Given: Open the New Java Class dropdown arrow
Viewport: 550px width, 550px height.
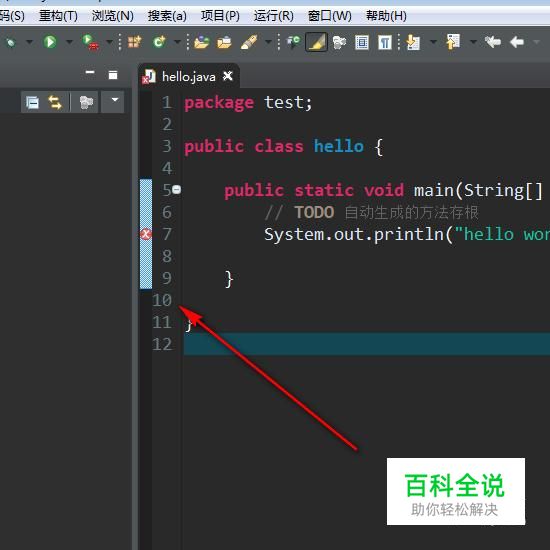Looking at the screenshot, I should pyautogui.click(x=177, y=42).
